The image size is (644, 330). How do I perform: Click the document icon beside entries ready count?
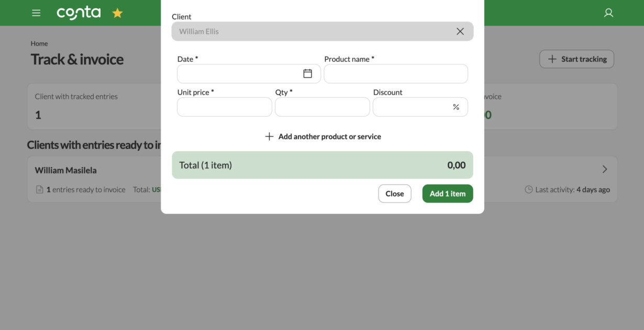click(40, 189)
